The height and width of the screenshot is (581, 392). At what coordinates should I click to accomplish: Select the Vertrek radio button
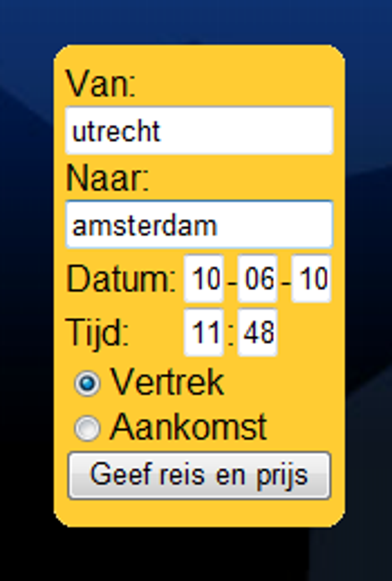point(87,383)
